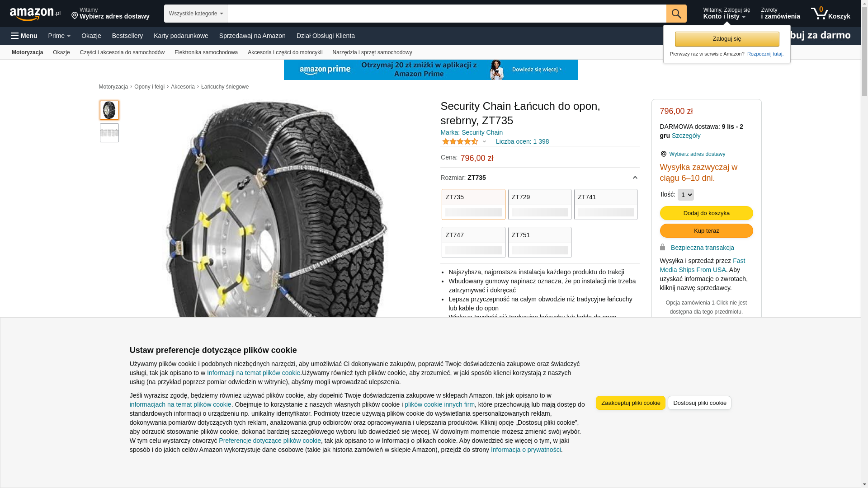Select the second product thumbnail
Screen dimensions: 868x488
[109, 133]
